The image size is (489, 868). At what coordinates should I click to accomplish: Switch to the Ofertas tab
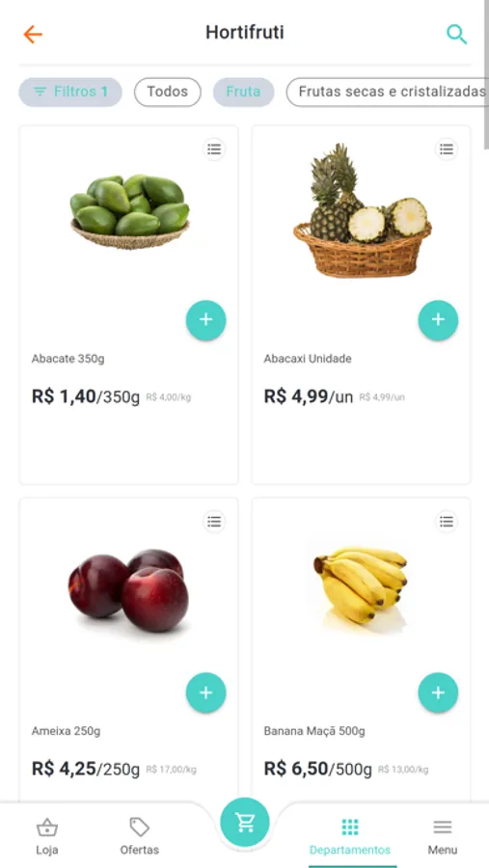[x=140, y=836]
